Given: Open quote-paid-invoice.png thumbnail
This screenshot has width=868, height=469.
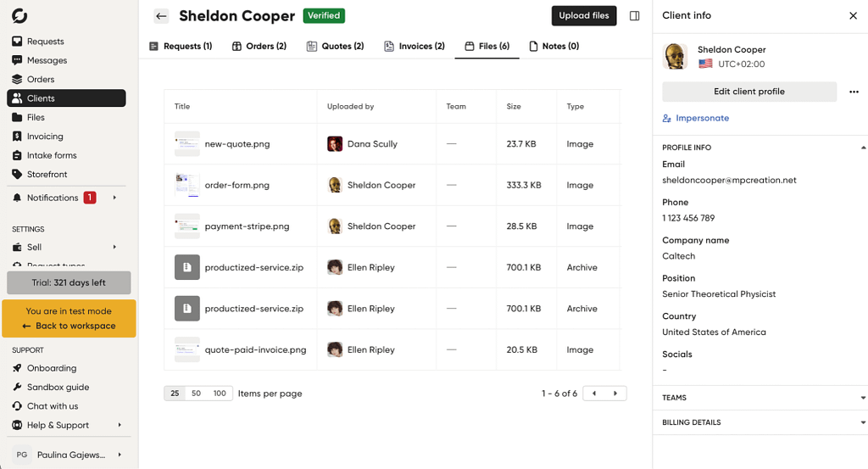Looking at the screenshot, I should (x=187, y=350).
